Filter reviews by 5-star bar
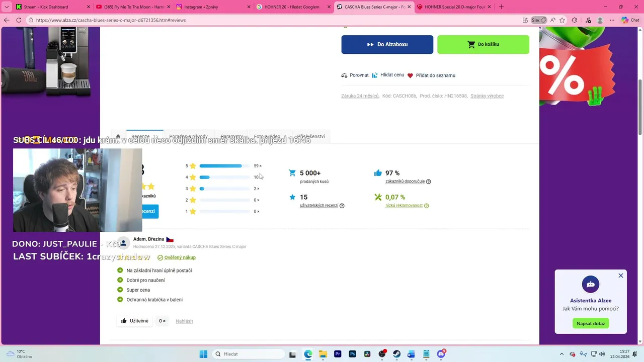 coord(224,166)
